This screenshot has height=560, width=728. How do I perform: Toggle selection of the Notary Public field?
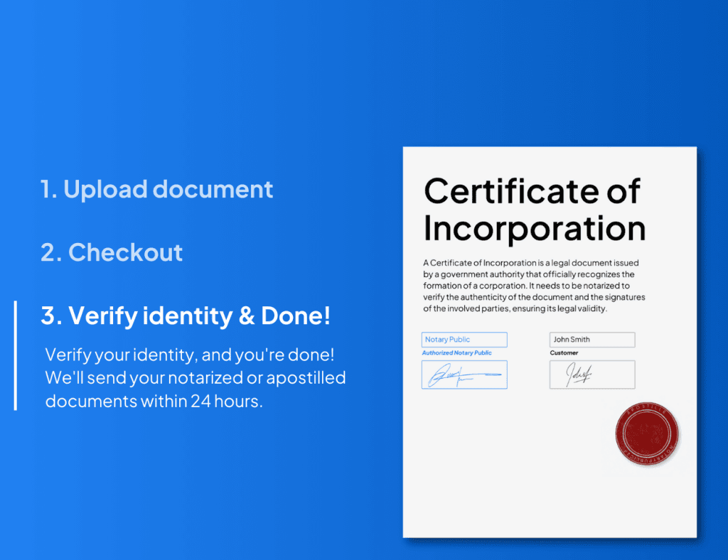click(464, 339)
